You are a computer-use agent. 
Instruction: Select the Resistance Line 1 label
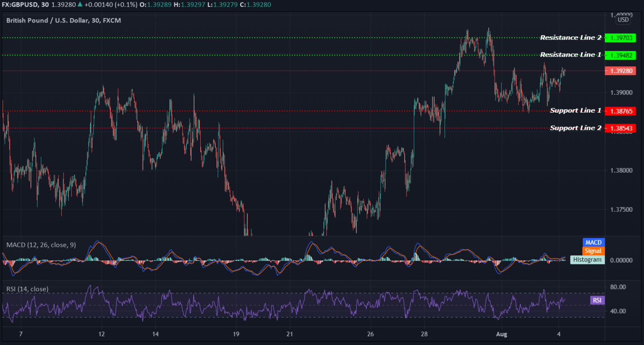[x=571, y=55]
